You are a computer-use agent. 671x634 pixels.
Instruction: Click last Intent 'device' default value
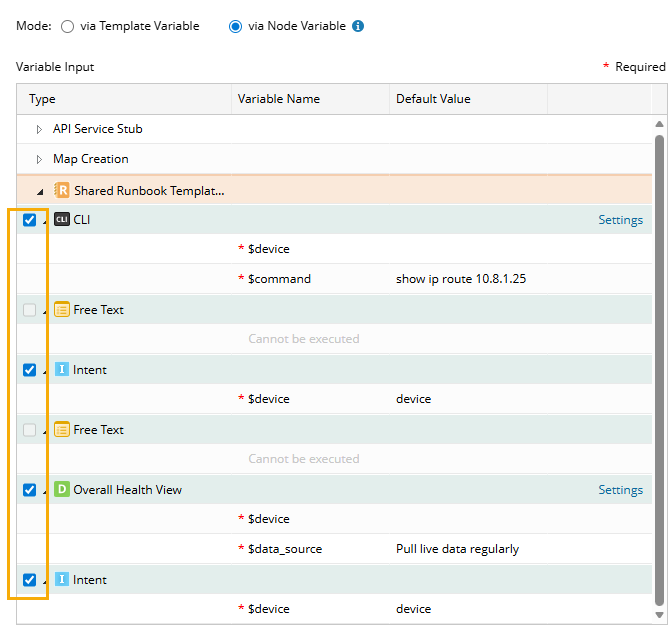click(413, 609)
